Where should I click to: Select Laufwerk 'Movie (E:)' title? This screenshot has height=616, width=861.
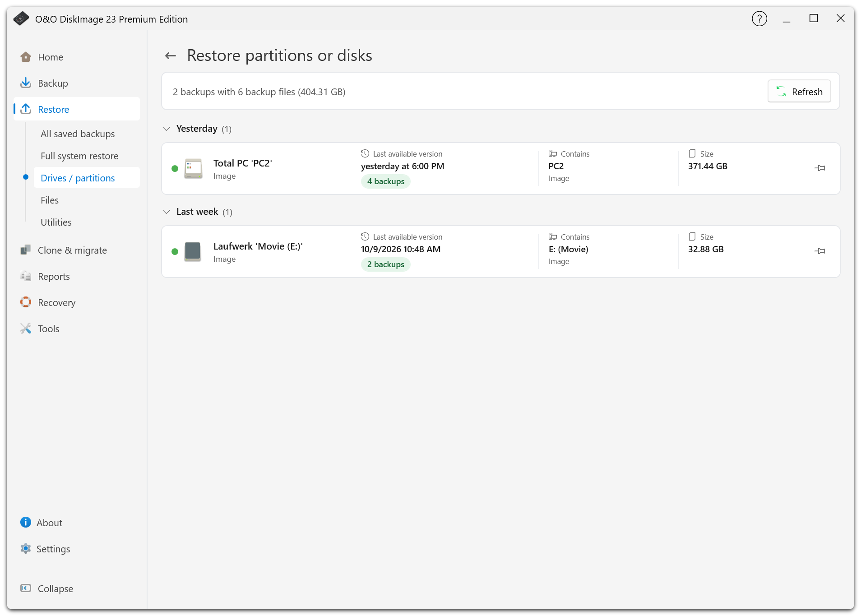click(x=258, y=246)
